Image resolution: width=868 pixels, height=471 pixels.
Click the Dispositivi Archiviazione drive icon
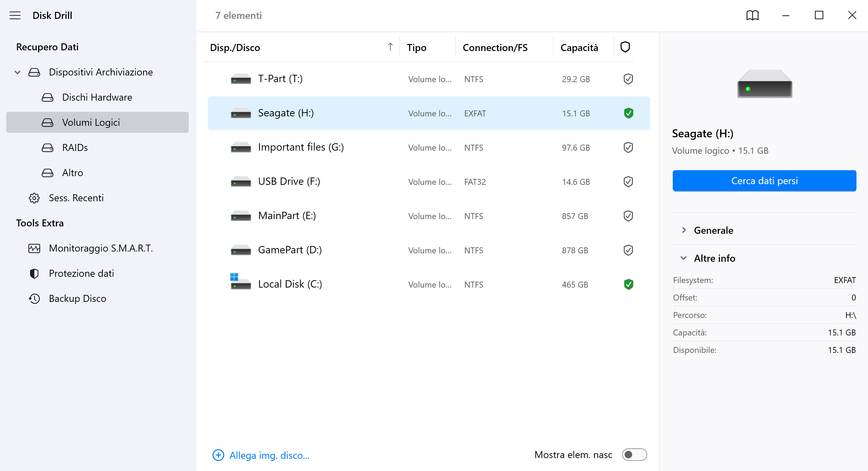coord(34,72)
